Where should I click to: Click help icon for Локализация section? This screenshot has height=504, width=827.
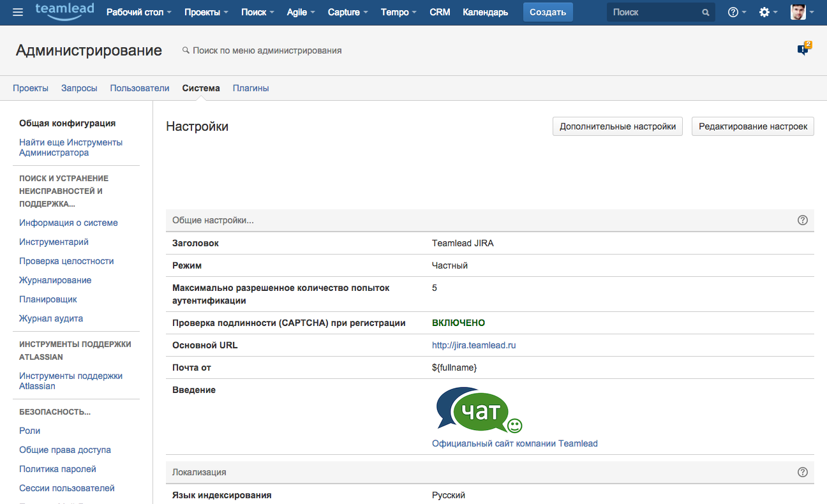803,472
